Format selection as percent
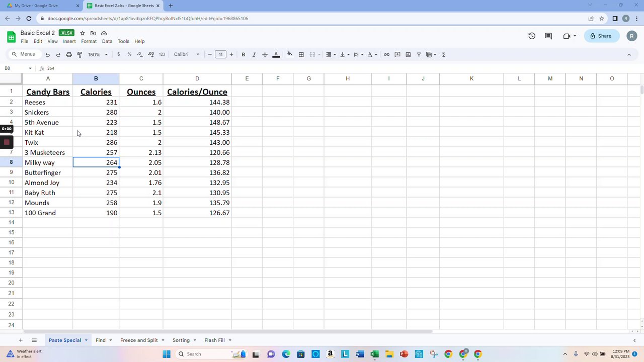644x362 pixels. [x=129, y=54]
